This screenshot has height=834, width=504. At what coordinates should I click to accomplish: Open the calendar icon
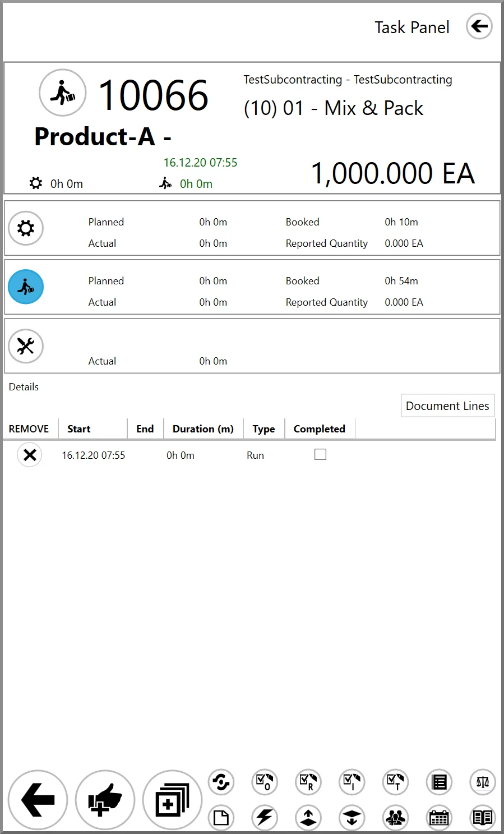tap(440, 818)
